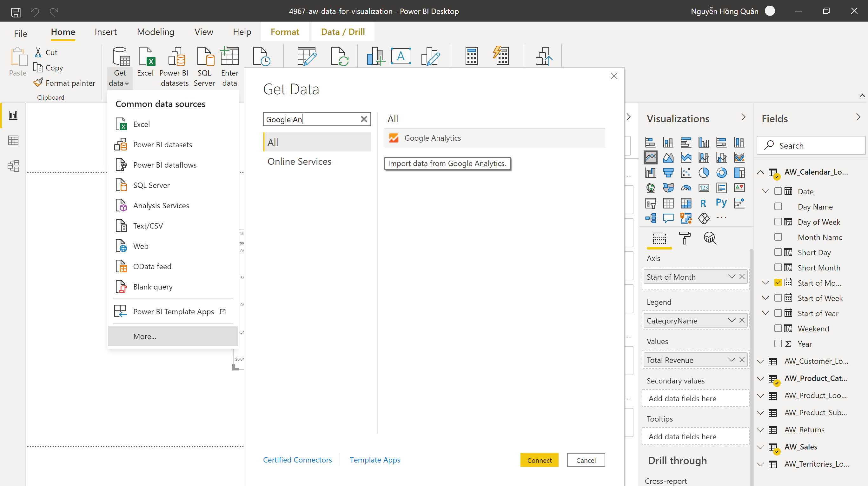The height and width of the screenshot is (486, 868).
Task: Click the yellow Connect button
Action: (x=539, y=460)
